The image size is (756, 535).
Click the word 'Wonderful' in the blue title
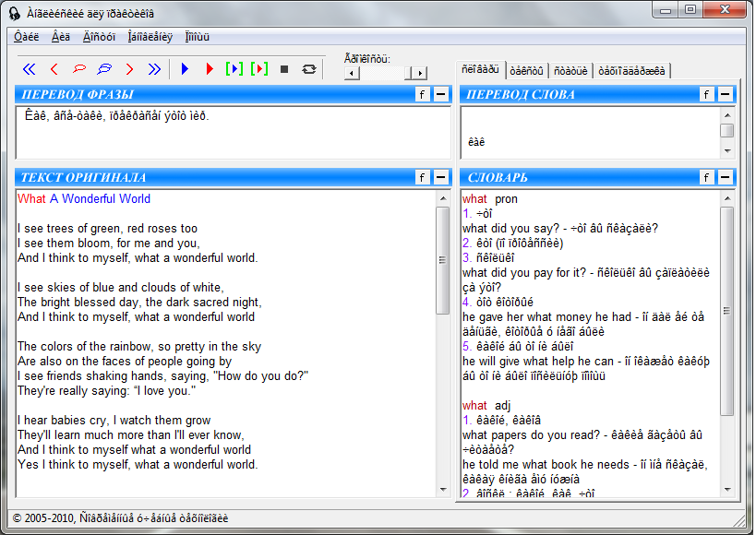[89, 199]
